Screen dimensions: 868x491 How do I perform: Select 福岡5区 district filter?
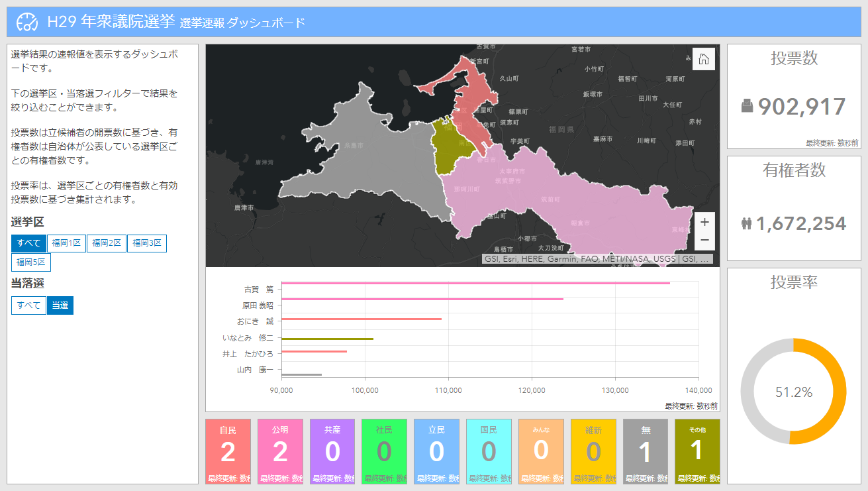coord(31,262)
